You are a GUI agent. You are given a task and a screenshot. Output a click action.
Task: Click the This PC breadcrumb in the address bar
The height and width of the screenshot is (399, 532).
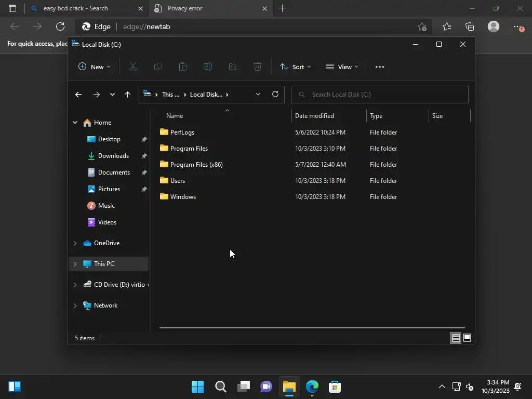170,95
